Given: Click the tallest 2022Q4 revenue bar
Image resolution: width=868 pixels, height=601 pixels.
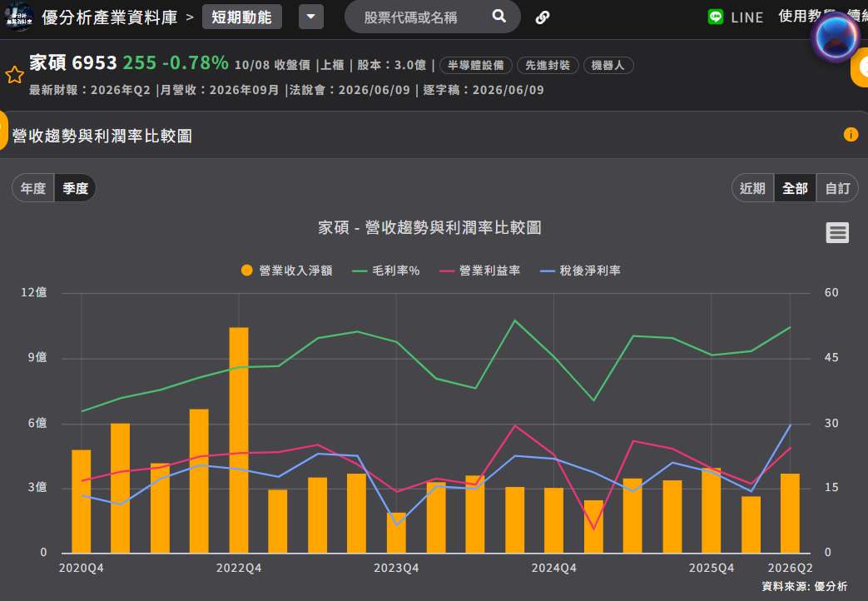Looking at the screenshot, I should pos(239,440).
